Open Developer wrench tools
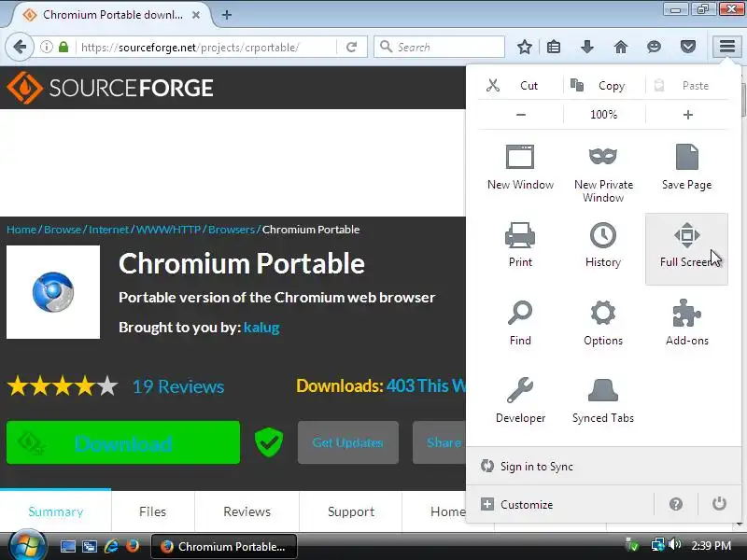747x560 pixels. 520,401
